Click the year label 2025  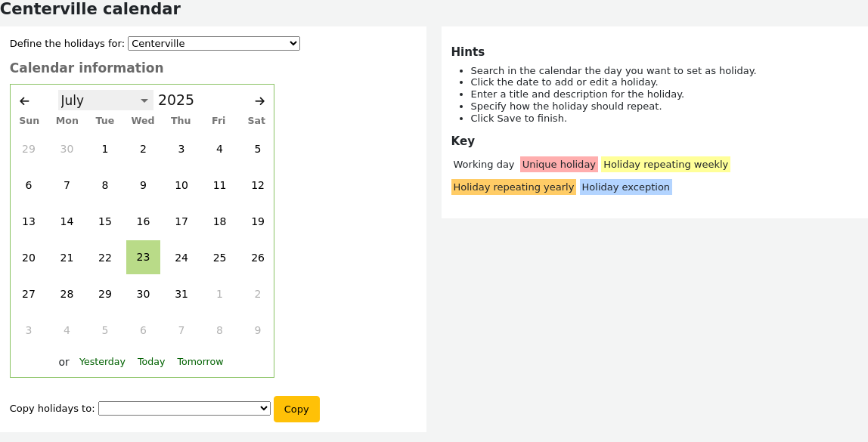177,100
